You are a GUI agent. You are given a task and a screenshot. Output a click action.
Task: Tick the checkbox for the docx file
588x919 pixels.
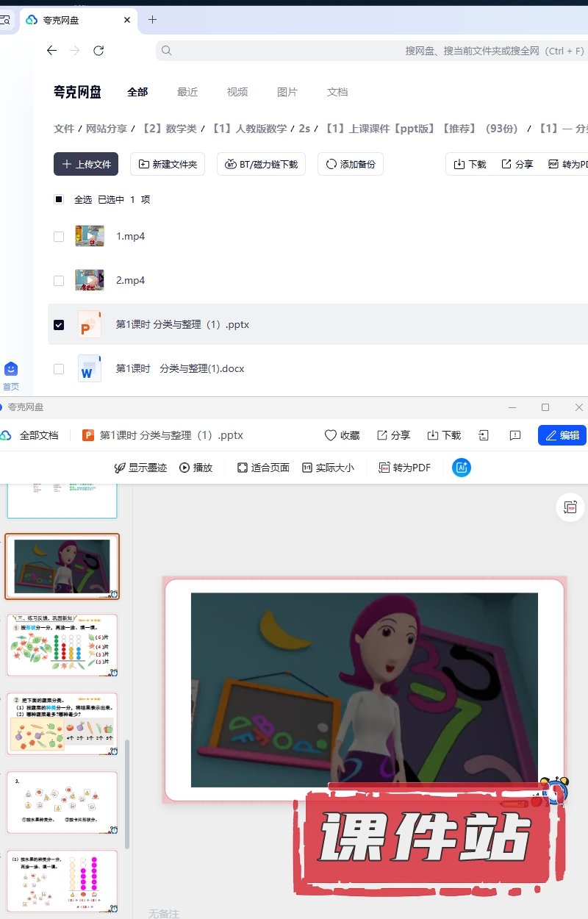point(59,368)
